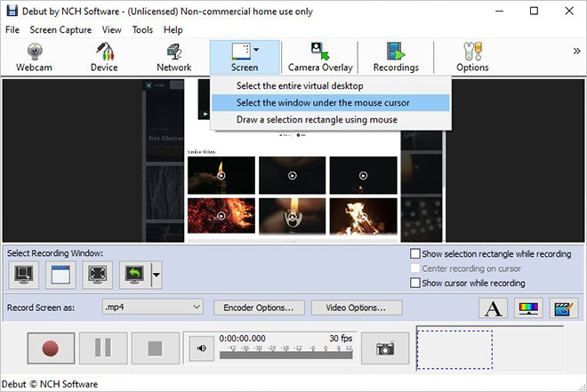Image resolution: width=587 pixels, height=392 pixels.
Task: Open the Options wrench icon
Action: [x=472, y=57]
